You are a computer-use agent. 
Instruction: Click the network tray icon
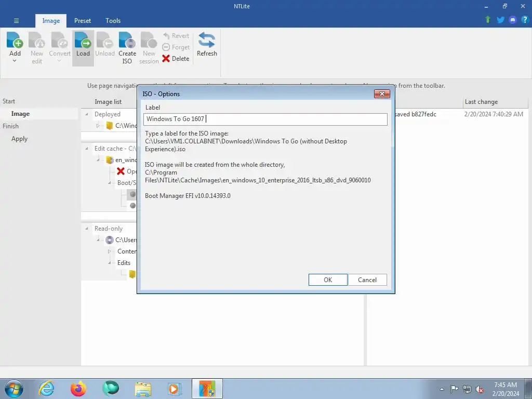point(467,389)
